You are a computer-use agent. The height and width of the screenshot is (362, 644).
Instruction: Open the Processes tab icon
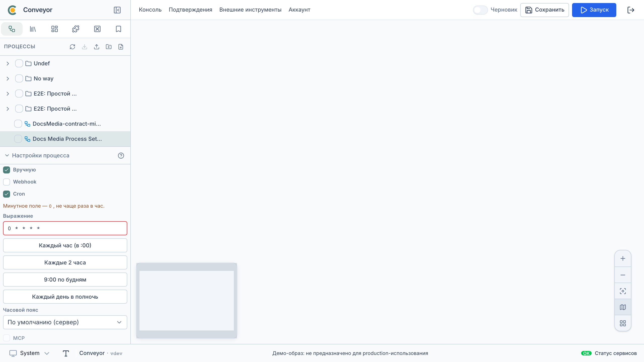12,29
